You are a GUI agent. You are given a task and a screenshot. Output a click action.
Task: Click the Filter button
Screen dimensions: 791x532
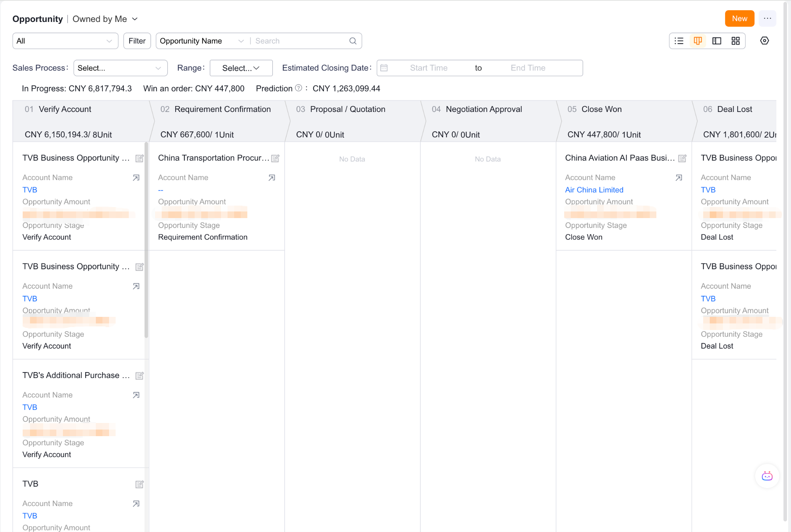[137, 41]
